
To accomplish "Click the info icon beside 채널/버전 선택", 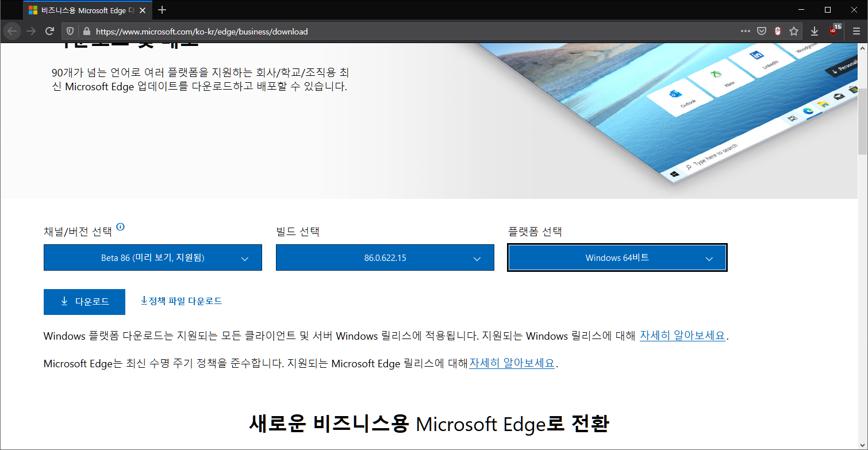I will click(120, 227).
